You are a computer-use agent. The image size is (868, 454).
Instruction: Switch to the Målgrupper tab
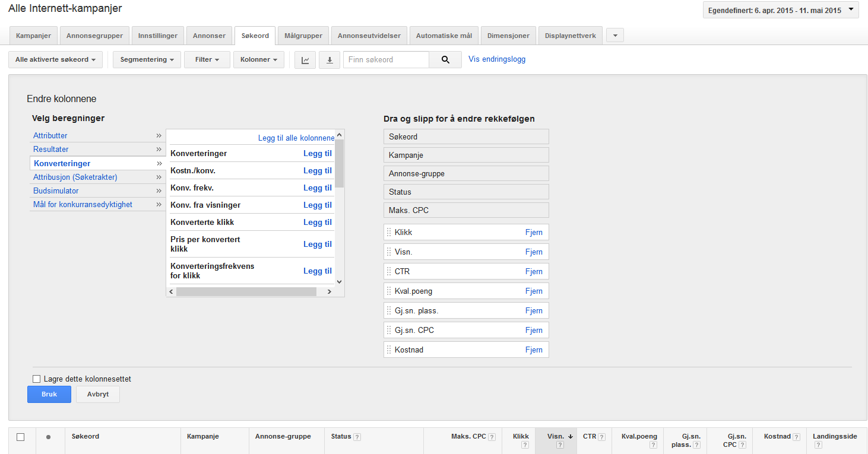coord(303,36)
